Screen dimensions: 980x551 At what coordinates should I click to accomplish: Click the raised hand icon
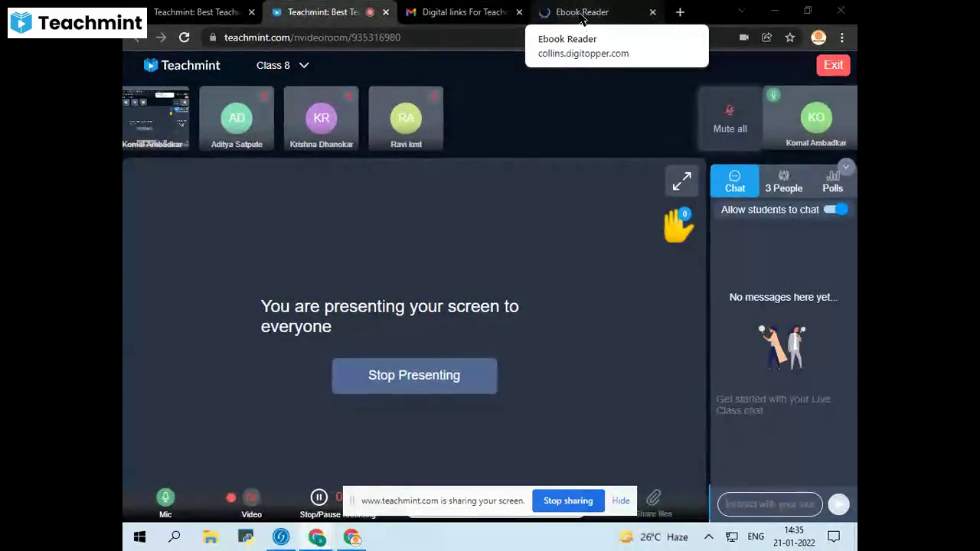coord(678,226)
